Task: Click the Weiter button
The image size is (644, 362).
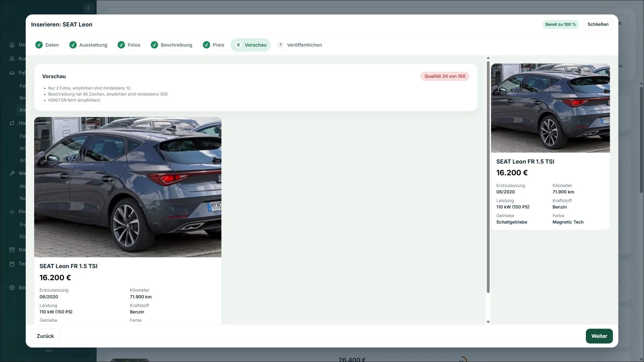Action: 599,336
